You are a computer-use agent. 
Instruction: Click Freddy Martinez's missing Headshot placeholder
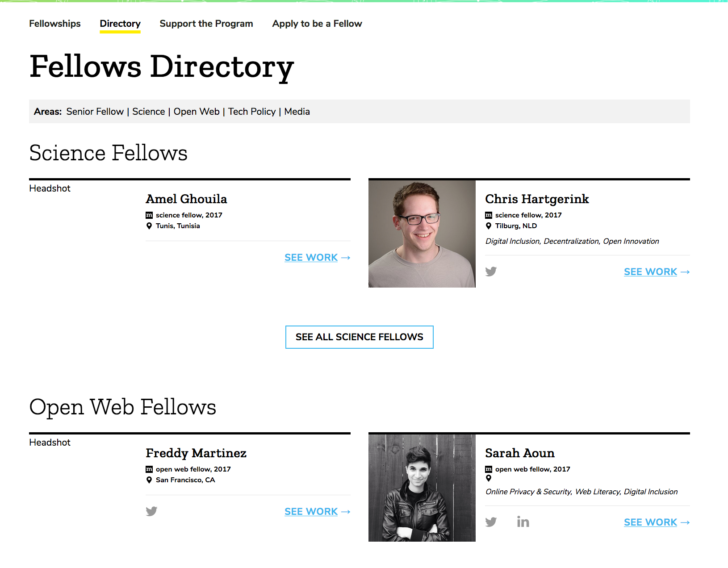pos(50,443)
